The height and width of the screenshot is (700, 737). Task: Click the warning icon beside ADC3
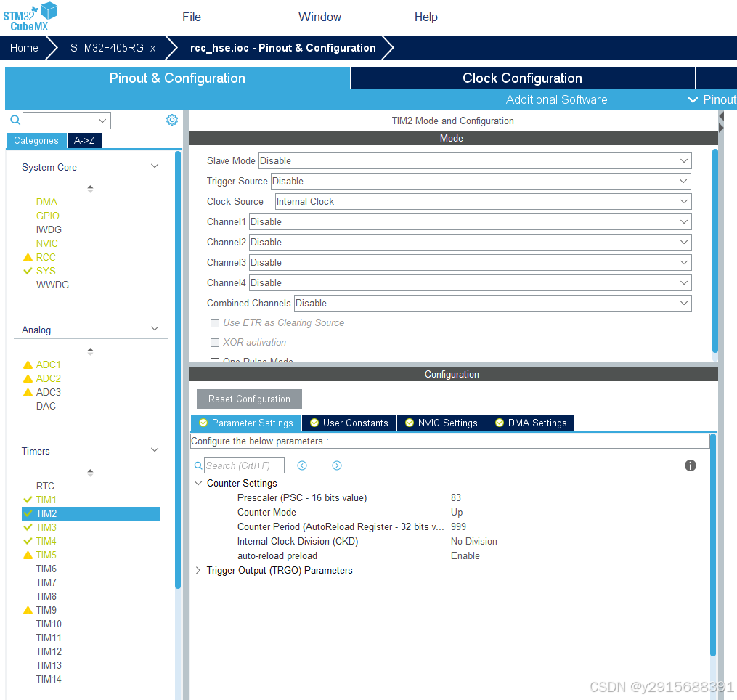pos(28,392)
